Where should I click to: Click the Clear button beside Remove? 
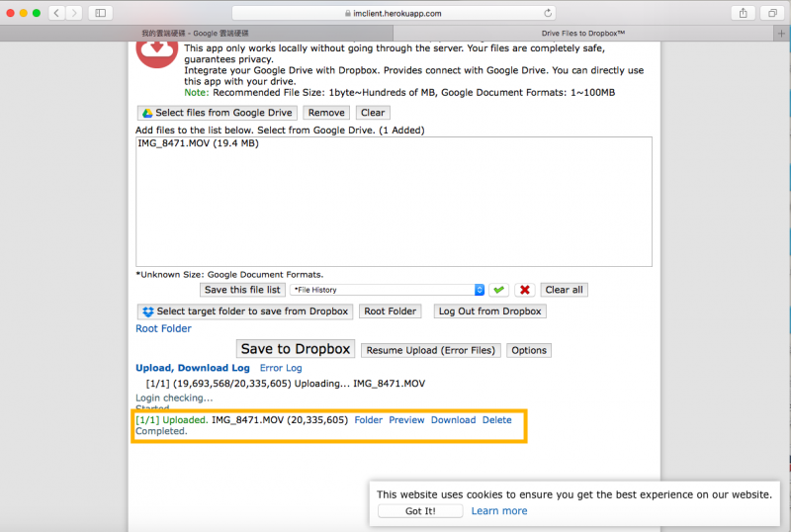(373, 113)
